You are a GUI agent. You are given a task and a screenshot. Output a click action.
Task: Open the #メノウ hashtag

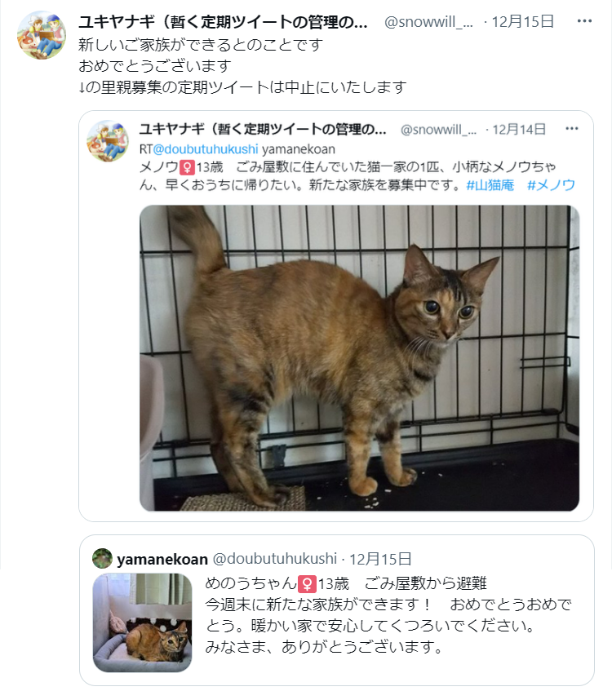pos(551,185)
